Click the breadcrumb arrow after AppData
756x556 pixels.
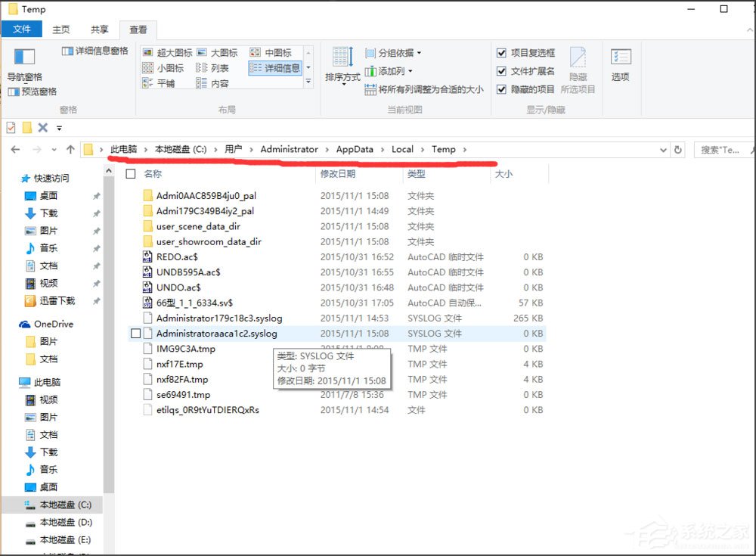[x=382, y=149]
